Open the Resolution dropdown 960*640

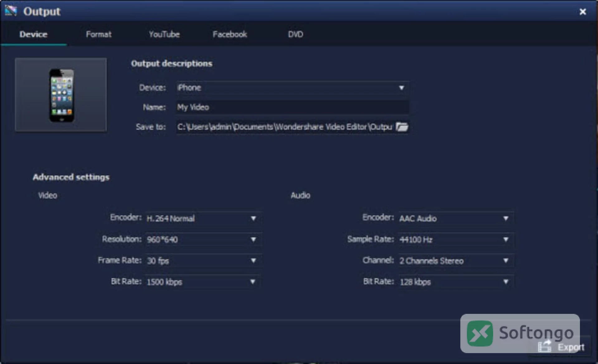[203, 239]
